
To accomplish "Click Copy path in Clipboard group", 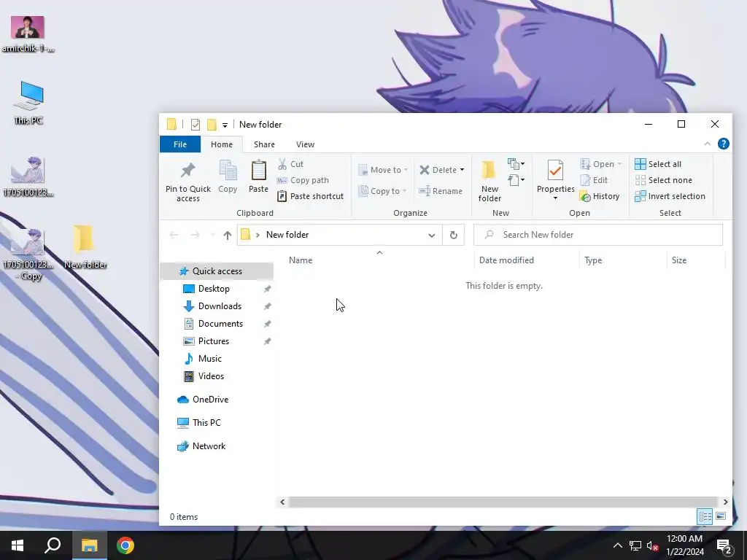I will [x=303, y=180].
